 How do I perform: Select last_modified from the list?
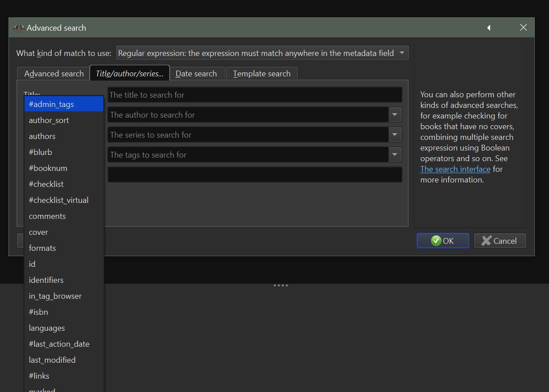tap(64, 360)
